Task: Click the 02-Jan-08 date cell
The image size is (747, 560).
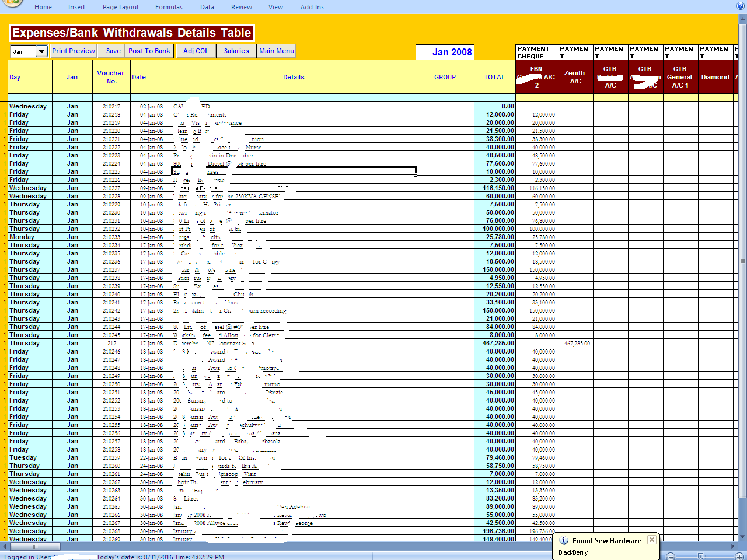Action: pyautogui.click(x=151, y=107)
